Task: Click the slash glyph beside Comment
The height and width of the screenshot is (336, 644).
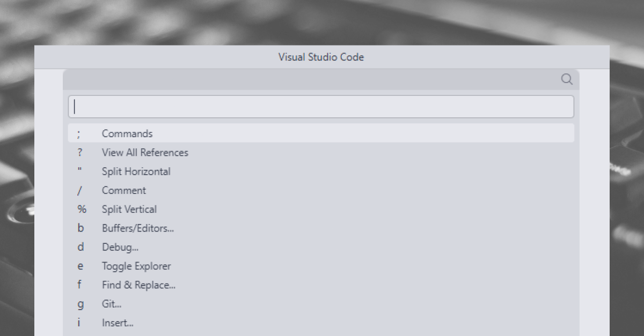Action: [79, 191]
